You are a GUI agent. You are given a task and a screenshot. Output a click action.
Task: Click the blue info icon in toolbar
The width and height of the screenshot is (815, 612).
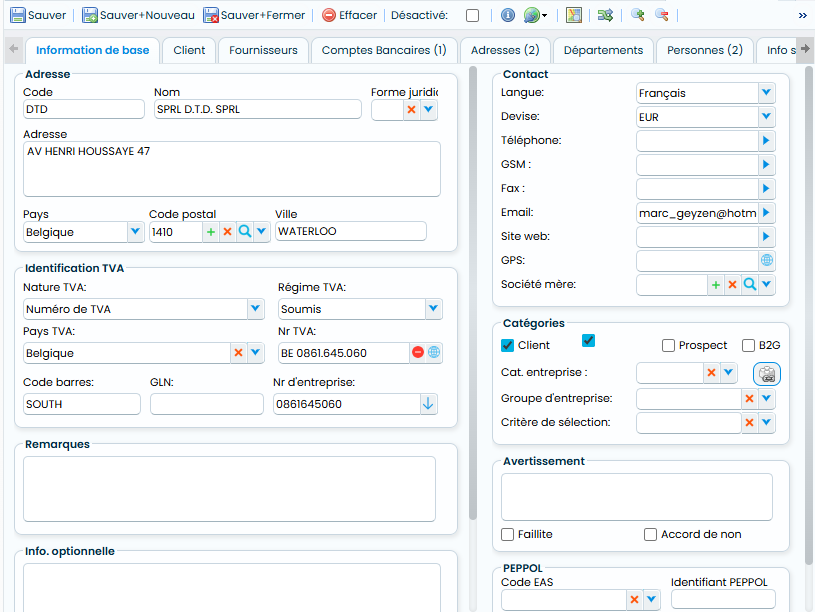(507, 15)
